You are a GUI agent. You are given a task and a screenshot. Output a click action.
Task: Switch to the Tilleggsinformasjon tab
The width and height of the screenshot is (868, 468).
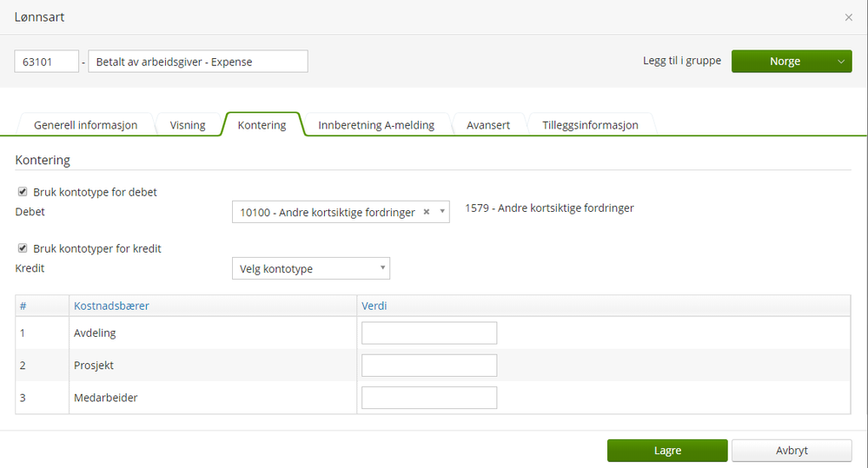tap(590, 125)
